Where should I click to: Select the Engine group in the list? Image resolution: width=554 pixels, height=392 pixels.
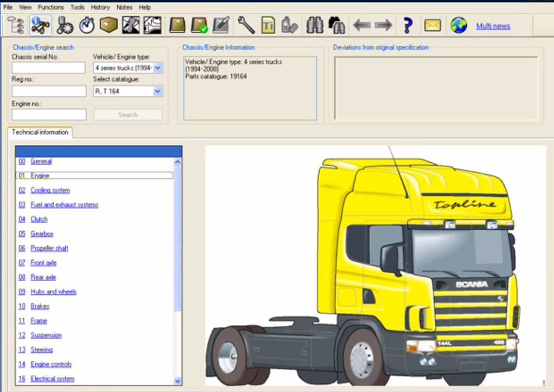94,176
